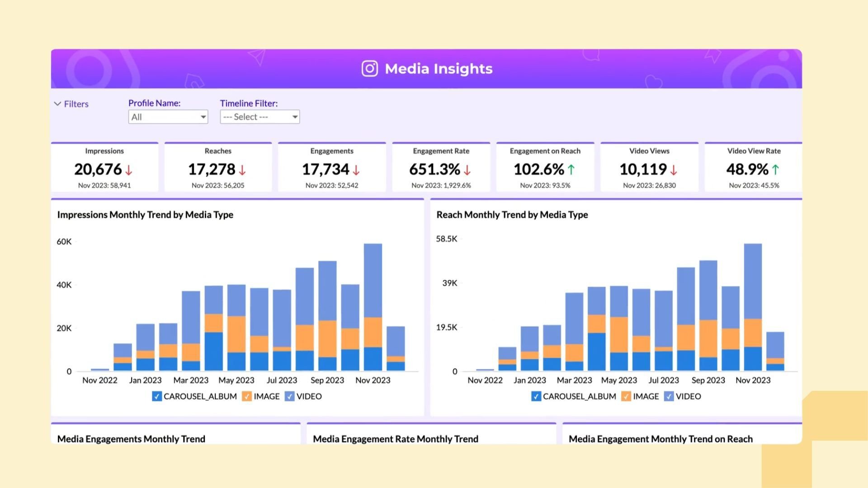Uncheck CAROUSEL_ALBUM in Impressions chart legend

tap(157, 396)
